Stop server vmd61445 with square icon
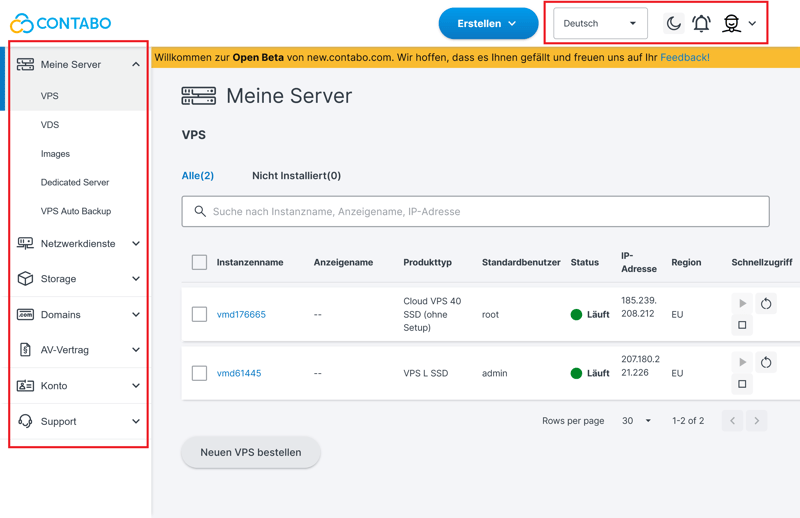 [742, 384]
